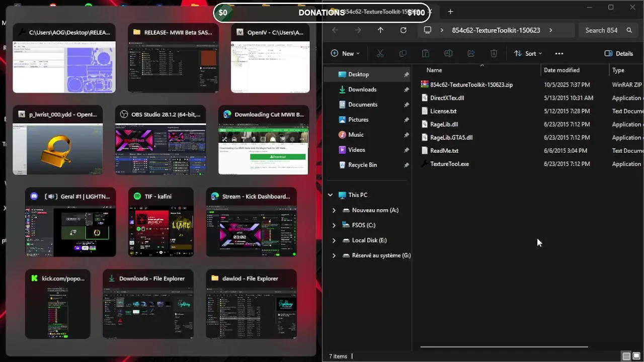
Task: Expand the FSOS (C:) drive node
Action: (x=334, y=225)
